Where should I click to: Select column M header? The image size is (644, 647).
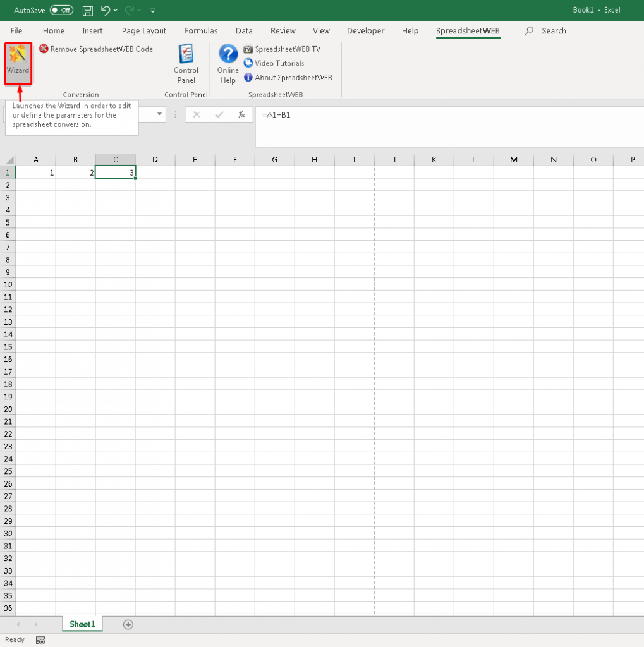point(514,160)
